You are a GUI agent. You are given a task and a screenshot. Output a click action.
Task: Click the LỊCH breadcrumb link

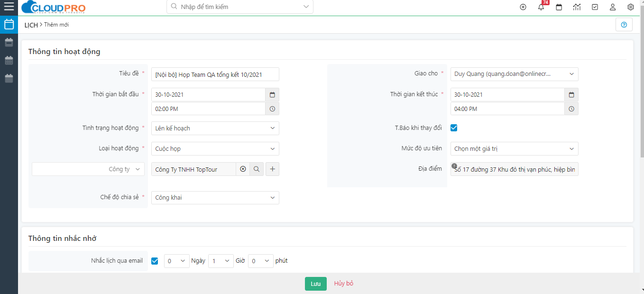(x=31, y=25)
